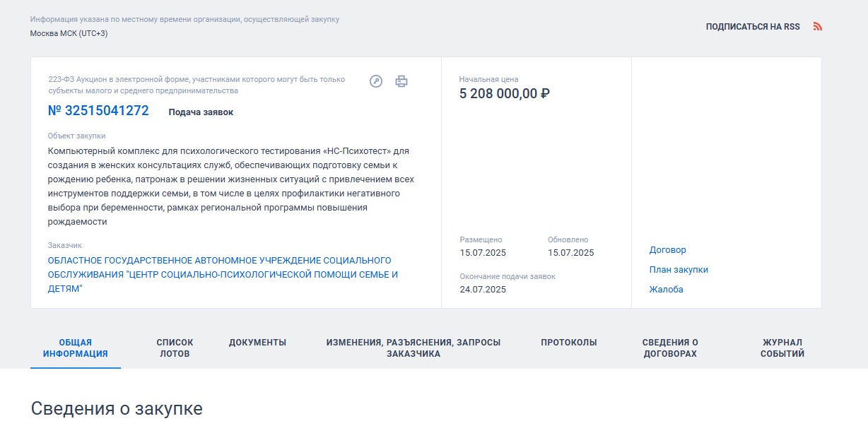Click the 'Сведения о закупке' heading

pyautogui.click(x=117, y=408)
